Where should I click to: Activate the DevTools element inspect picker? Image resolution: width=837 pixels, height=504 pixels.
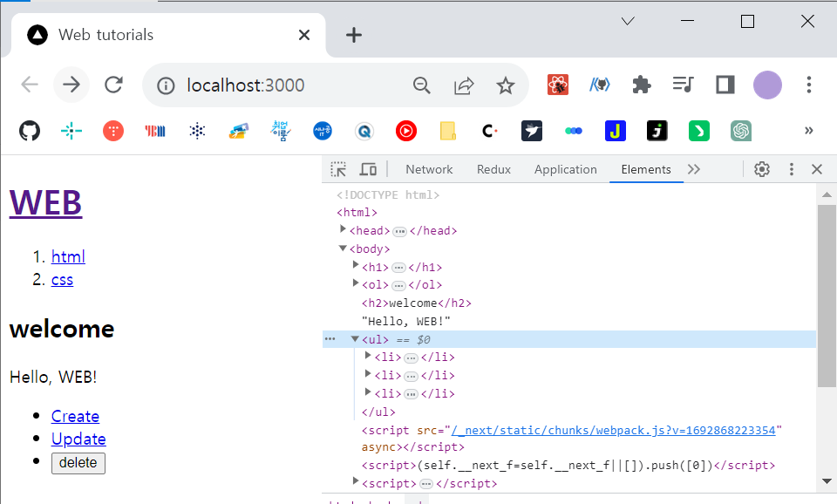coord(338,169)
